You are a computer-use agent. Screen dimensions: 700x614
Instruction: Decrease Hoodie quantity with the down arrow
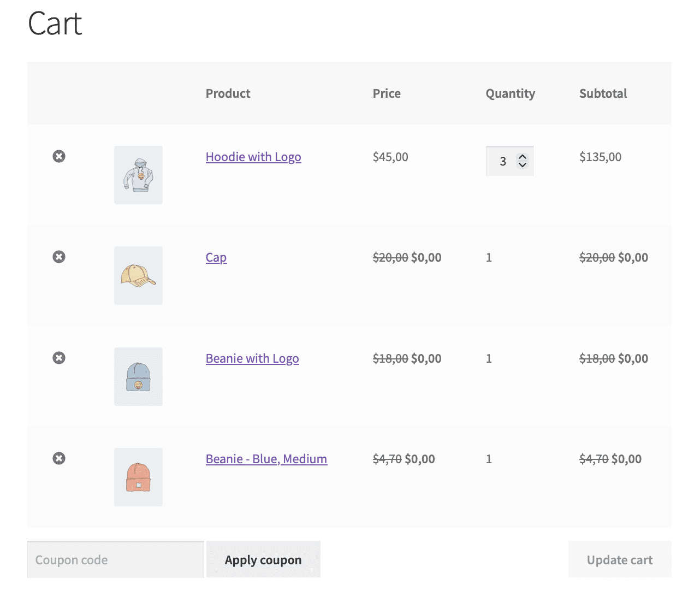click(523, 165)
